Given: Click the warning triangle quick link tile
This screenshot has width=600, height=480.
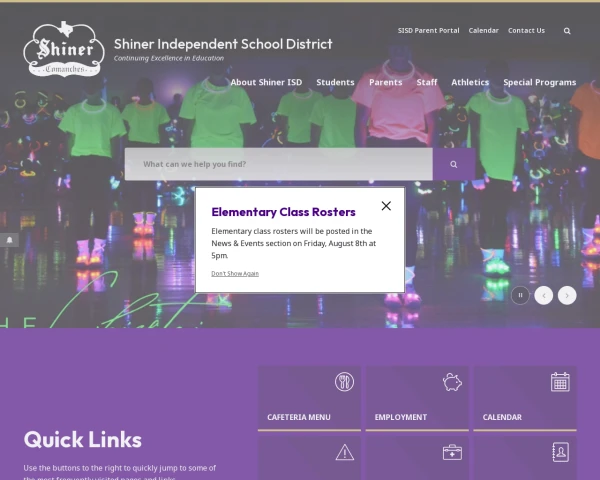Looking at the screenshot, I should pyautogui.click(x=309, y=458).
